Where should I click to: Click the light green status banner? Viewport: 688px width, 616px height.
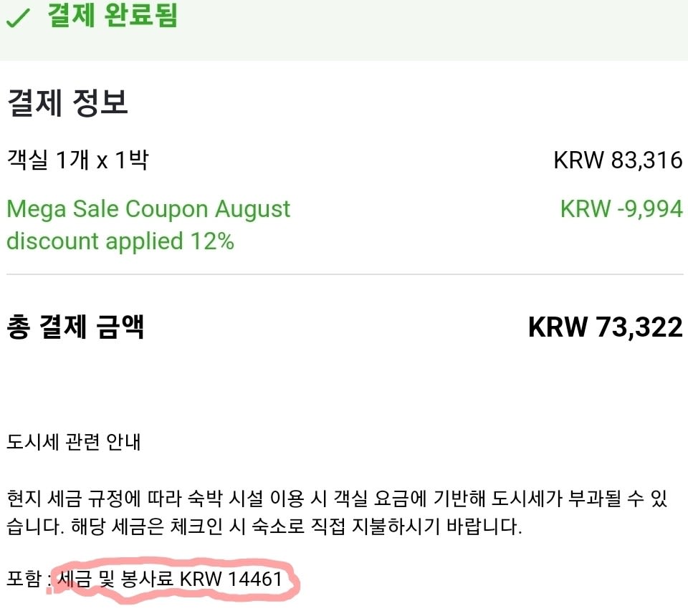[344, 30]
